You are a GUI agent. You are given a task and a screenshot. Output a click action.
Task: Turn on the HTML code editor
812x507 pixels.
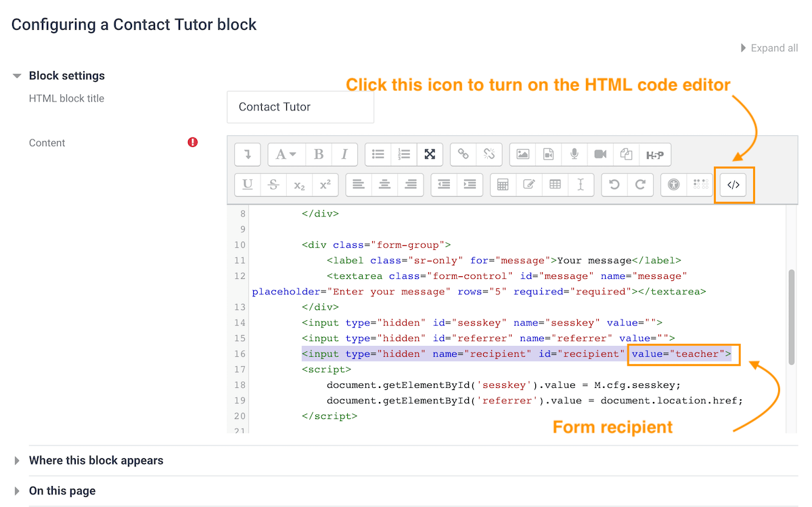[x=734, y=185]
